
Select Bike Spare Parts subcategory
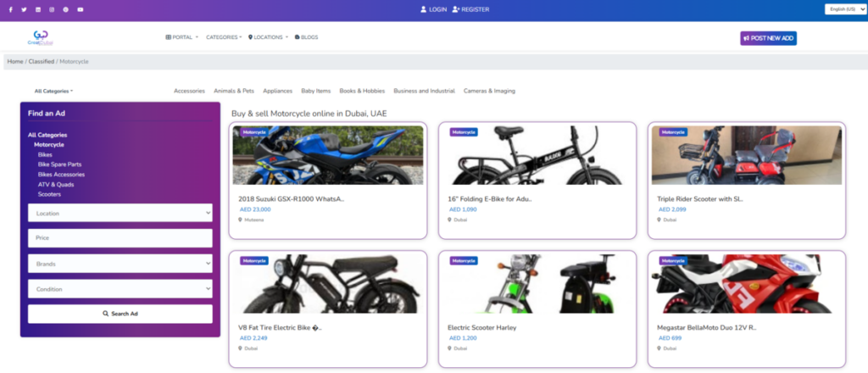tap(60, 164)
